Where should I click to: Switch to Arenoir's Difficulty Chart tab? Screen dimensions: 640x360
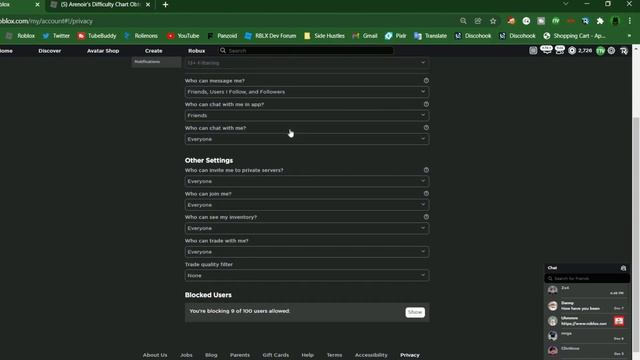coord(100,4)
